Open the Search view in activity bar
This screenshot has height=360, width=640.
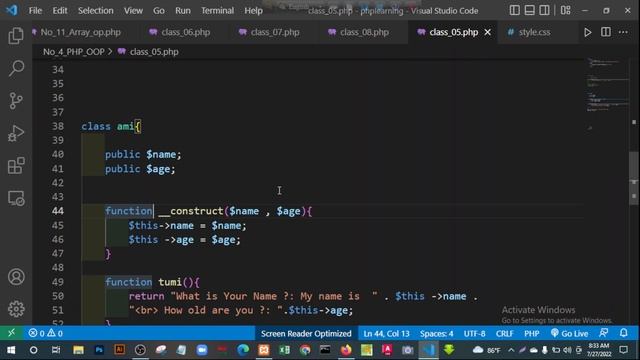16,68
